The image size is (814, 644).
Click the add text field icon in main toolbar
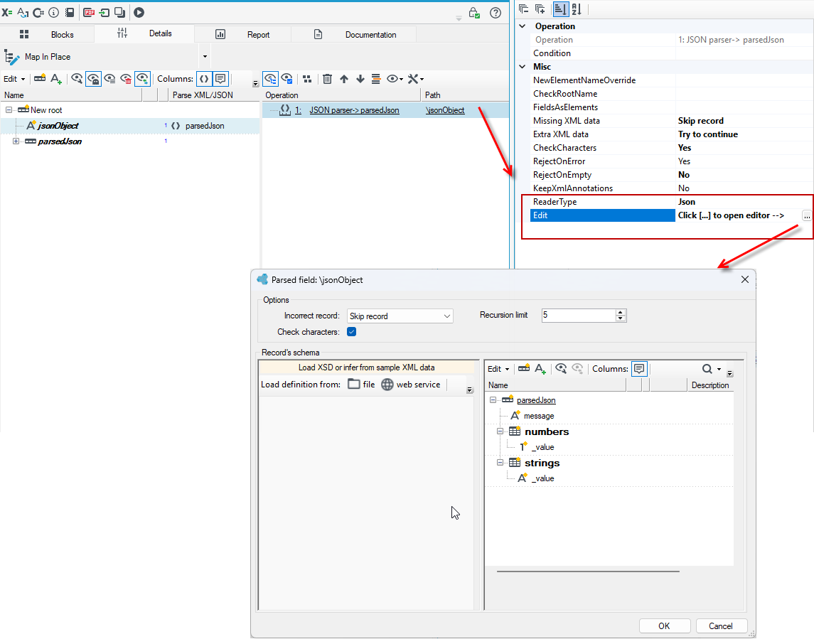click(56, 79)
